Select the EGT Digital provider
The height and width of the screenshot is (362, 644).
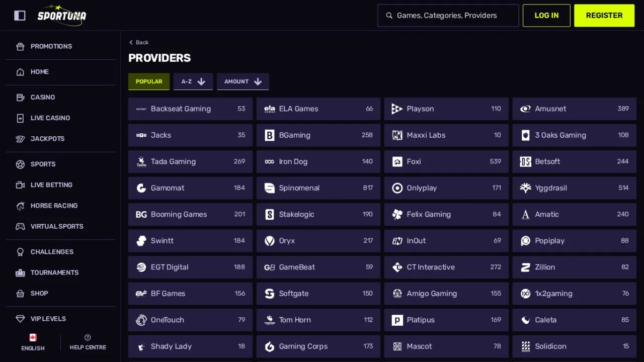190,267
